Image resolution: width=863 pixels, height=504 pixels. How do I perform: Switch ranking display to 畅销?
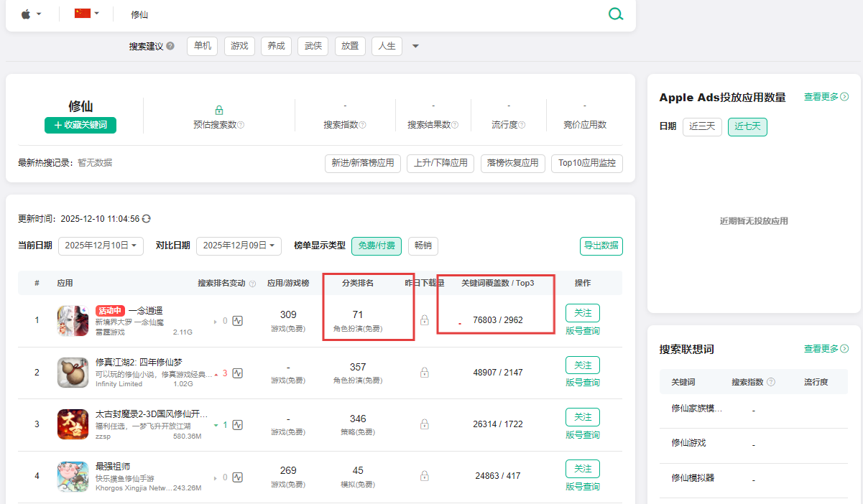point(423,246)
